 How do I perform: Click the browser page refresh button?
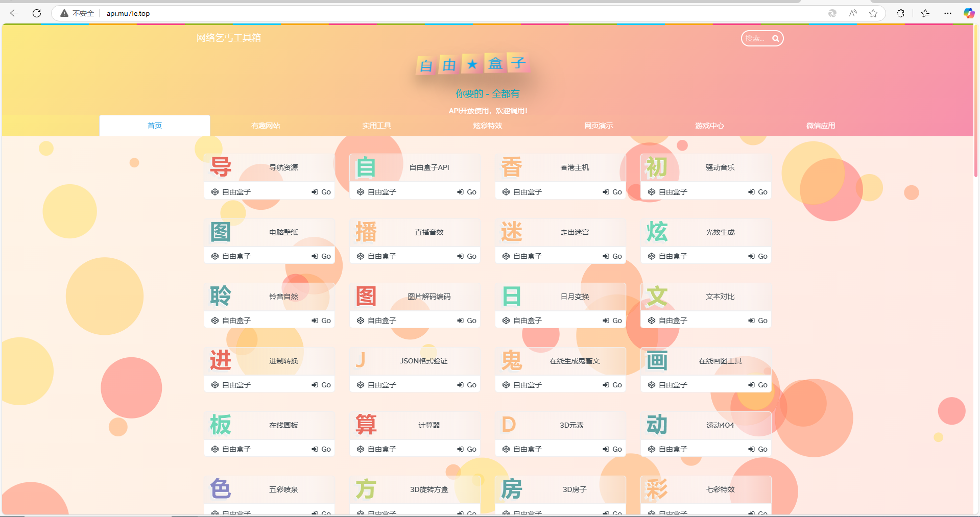pos(36,13)
